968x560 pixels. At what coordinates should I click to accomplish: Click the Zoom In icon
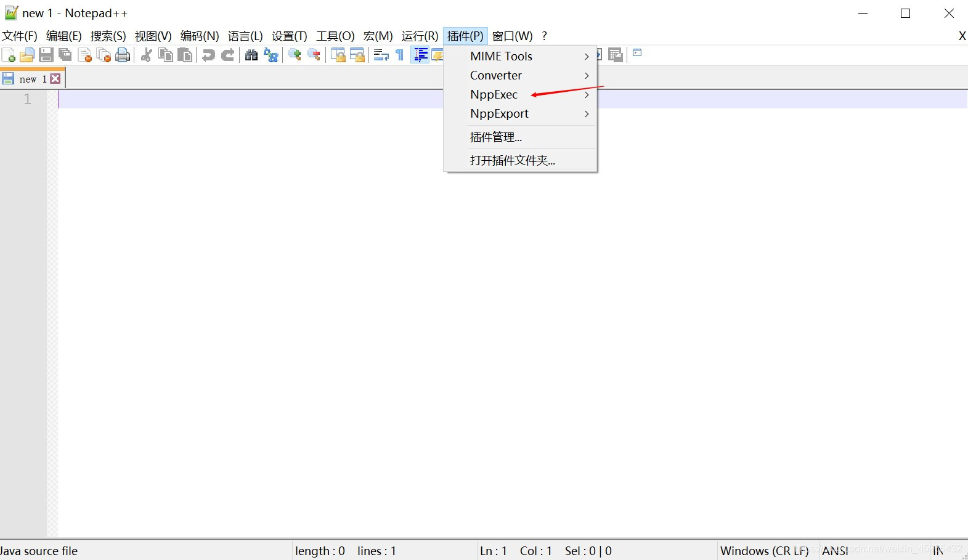click(x=295, y=55)
